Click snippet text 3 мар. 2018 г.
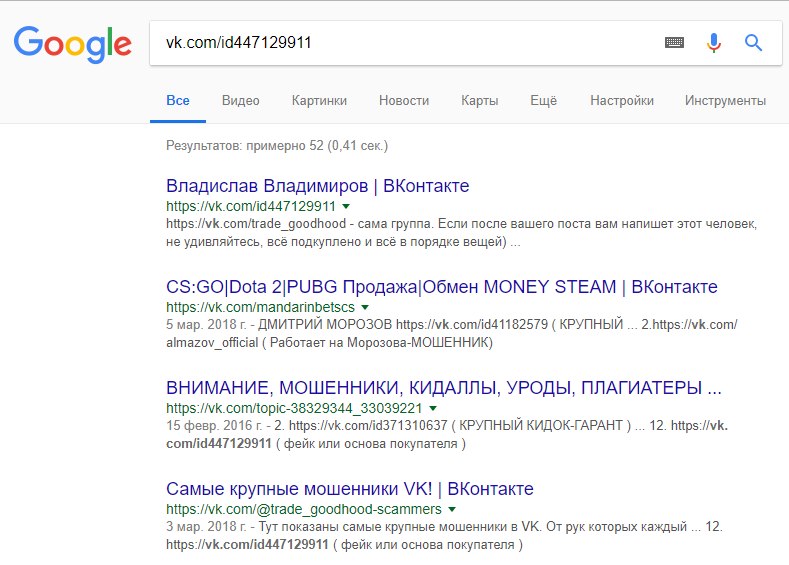The width and height of the screenshot is (789, 565). (x=206, y=527)
